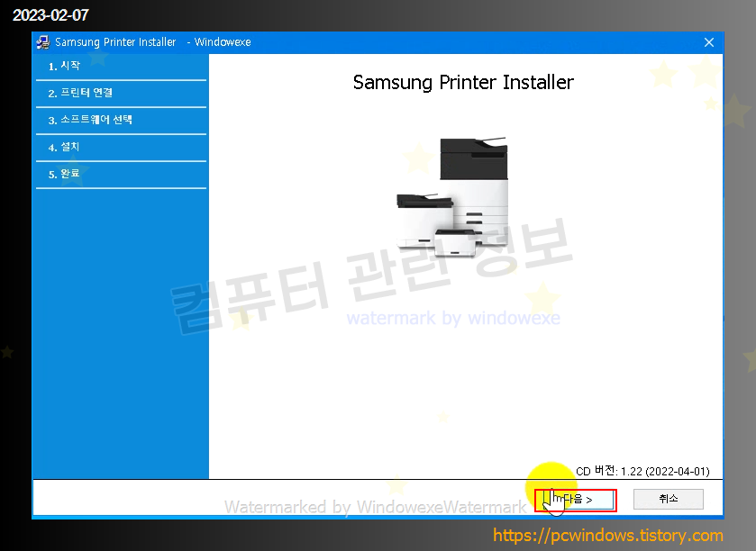Click the Samsung printers product image
The width and height of the screenshot is (756, 551).
click(452, 197)
